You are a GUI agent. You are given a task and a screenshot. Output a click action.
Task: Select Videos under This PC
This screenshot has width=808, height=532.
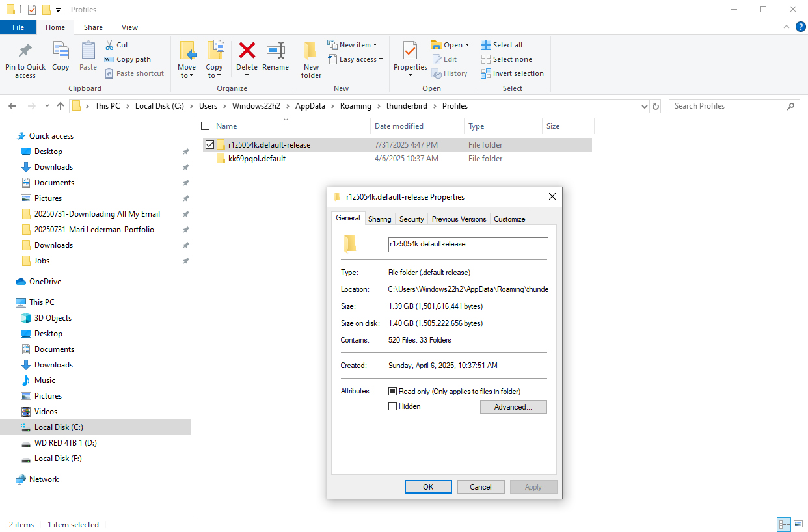coord(46,412)
